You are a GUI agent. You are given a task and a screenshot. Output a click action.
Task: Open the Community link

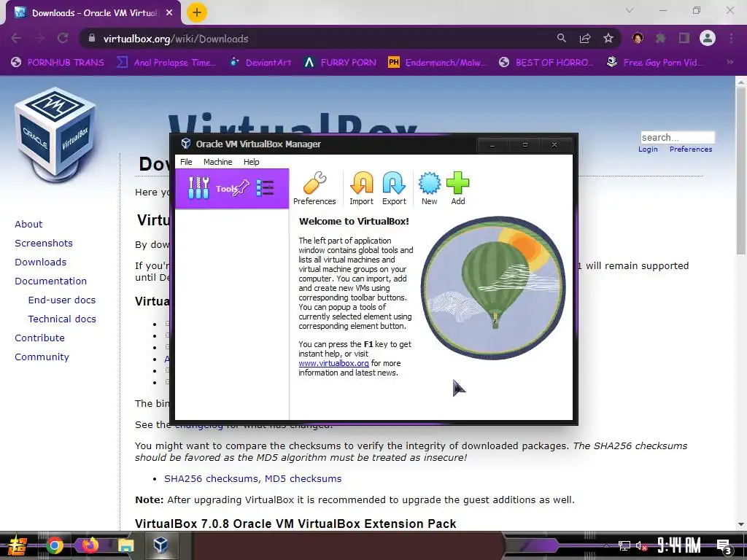tap(42, 357)
